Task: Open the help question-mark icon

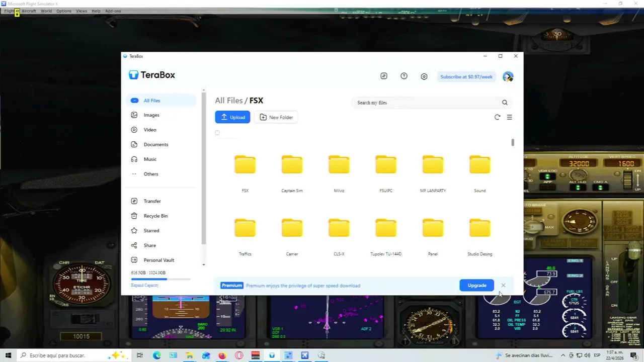Action: [x=404, y=76]
